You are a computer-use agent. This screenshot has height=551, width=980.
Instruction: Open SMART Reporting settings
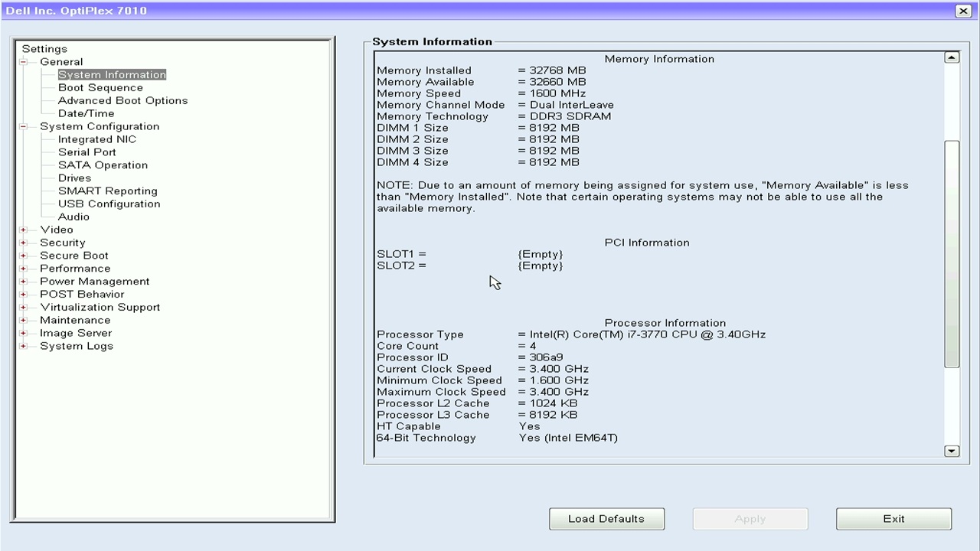108,191
